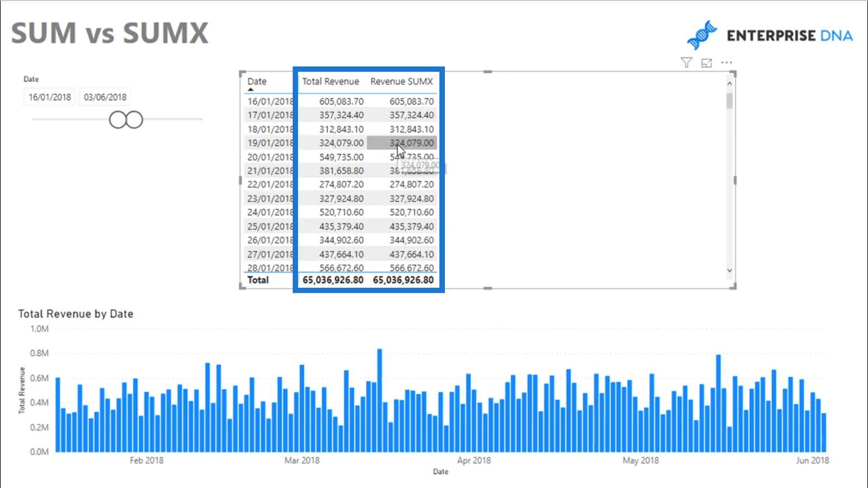Sort by the Total Revenue column header
This screenshot has width=868, height=488.
(330, 81)
